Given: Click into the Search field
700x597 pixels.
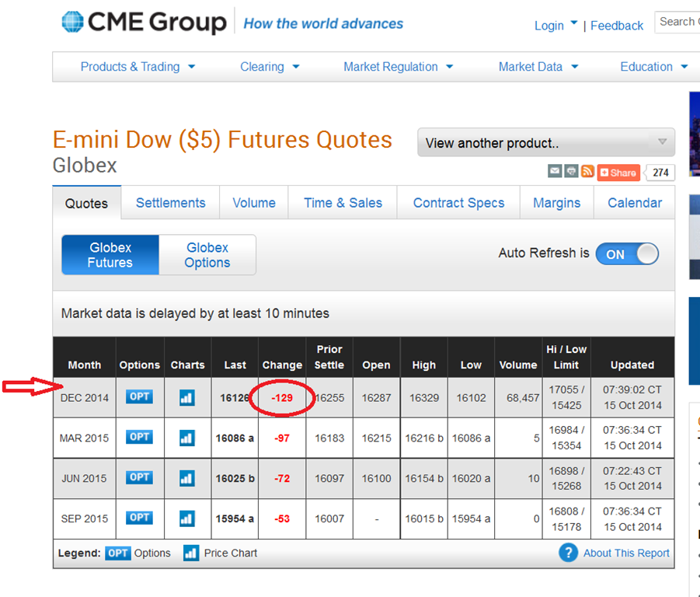Looking at the screenshot, I should [x=677, y=22].
